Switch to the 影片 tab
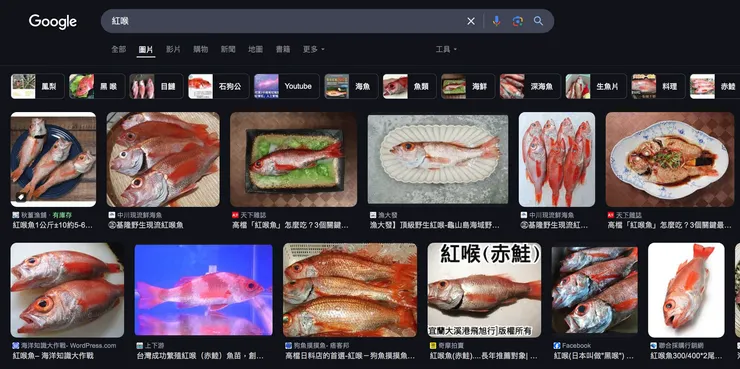740x369 pixels. coord(173,49)
